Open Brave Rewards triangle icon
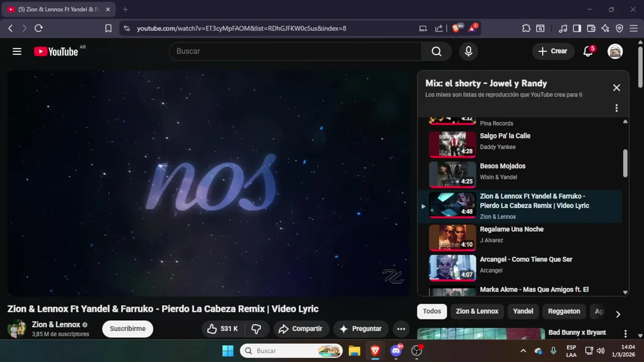The image size is (644, 362). coord(473,28)
